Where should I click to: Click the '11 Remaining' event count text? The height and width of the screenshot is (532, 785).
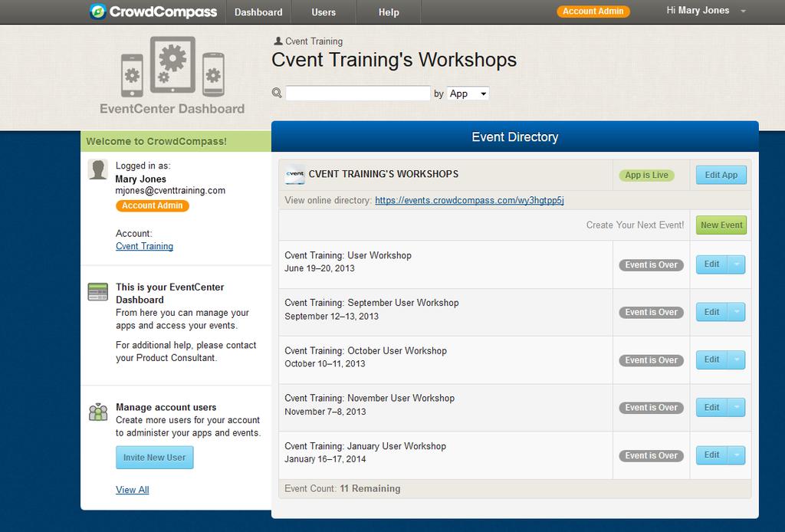370,488
